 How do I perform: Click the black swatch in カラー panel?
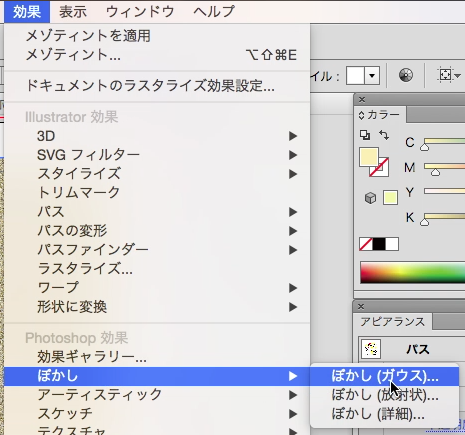pyautogui.click(x=379, y=244)
